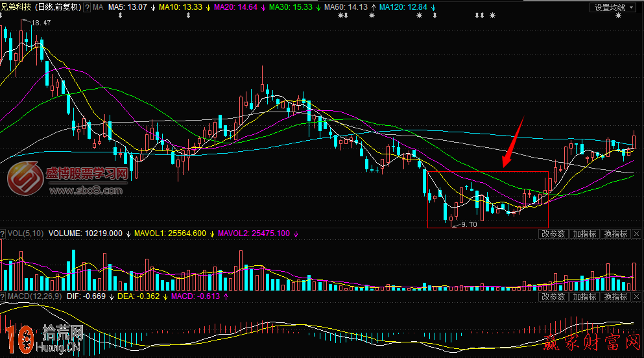Click the grey MA label after help icon

point(98,7)
